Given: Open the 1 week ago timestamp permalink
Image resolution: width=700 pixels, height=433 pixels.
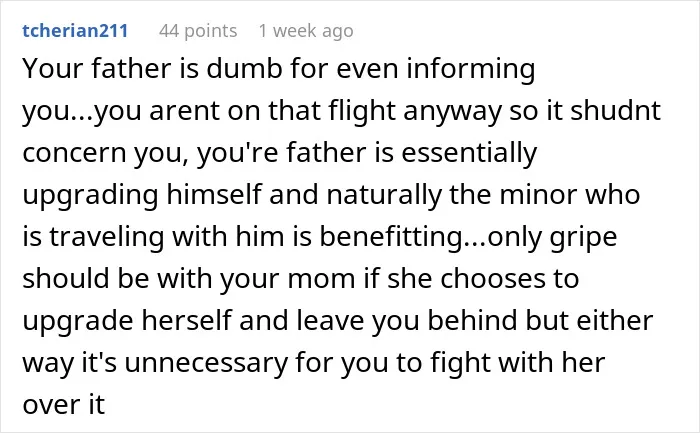Looking at the screenshot, I should point(306,31).
